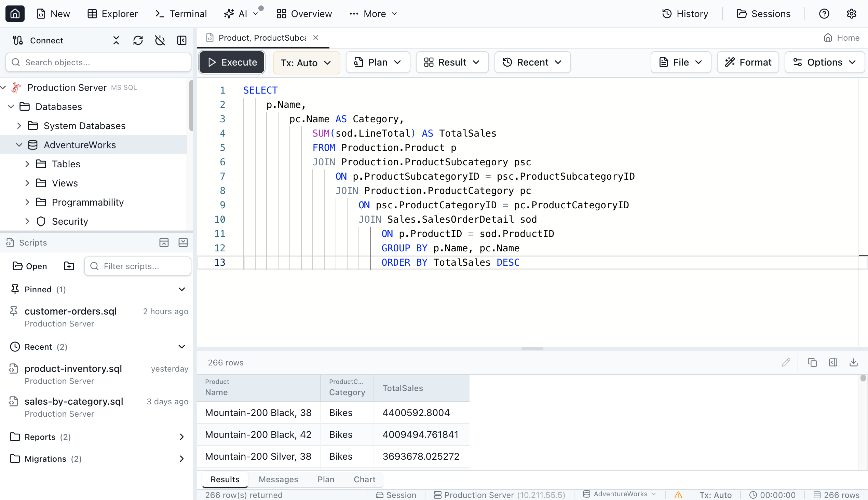868x500 pixels.
Task: Execute the query
Action: [232, 62]
